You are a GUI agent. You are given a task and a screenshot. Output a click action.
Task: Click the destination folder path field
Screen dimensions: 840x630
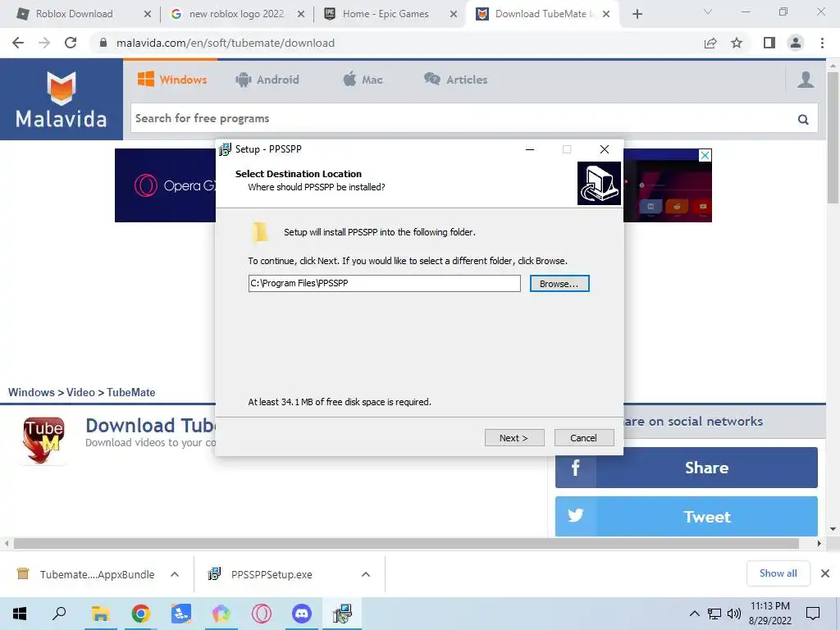(384, 283)
